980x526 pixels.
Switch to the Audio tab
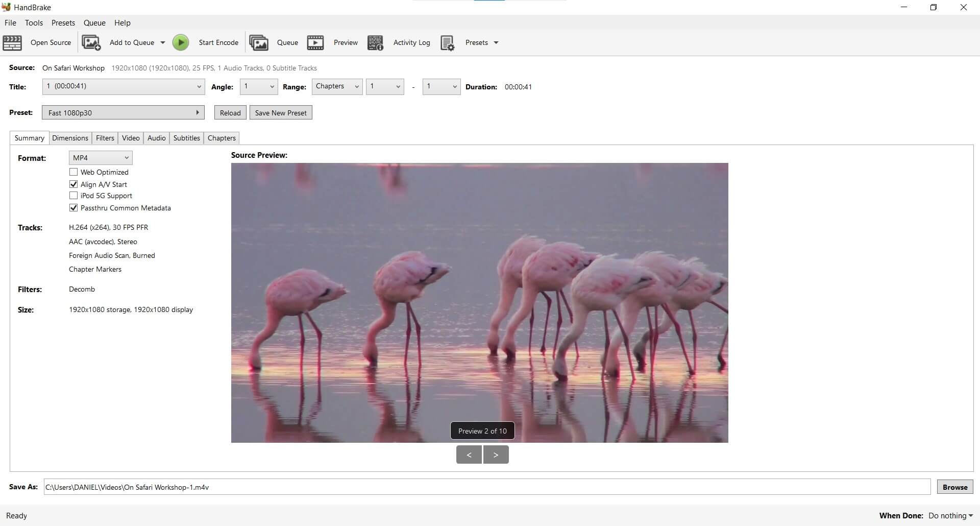[x=157, y=138]
